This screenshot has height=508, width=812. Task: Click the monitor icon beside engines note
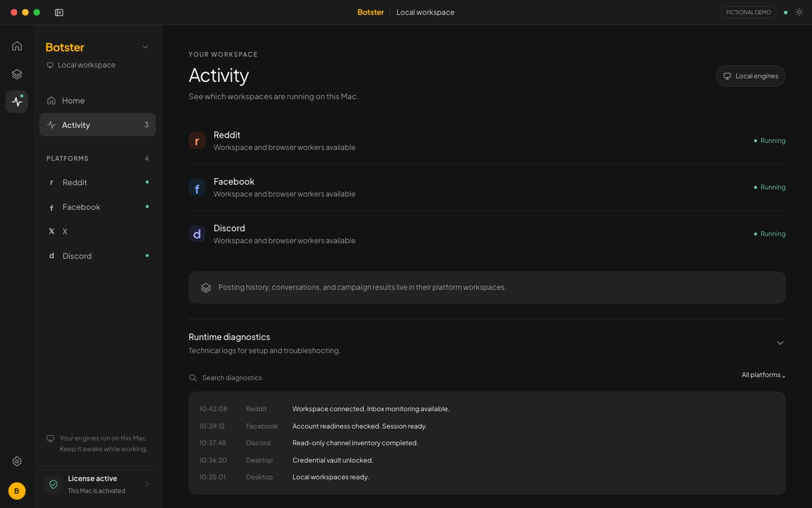pyautogui.click(x=51, y=438)
